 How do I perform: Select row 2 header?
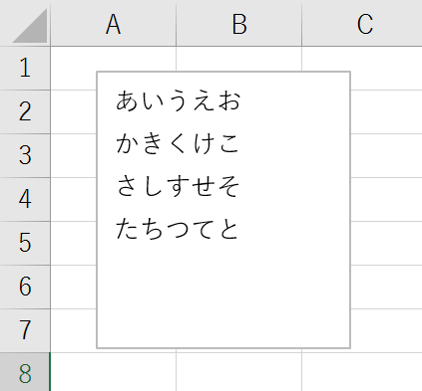[x=25, y=112]
